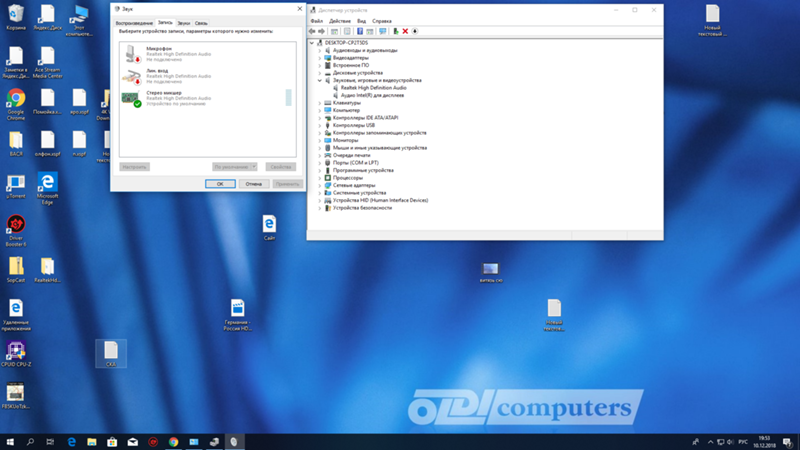Select the SopCast desktop icon

point(16,270)
